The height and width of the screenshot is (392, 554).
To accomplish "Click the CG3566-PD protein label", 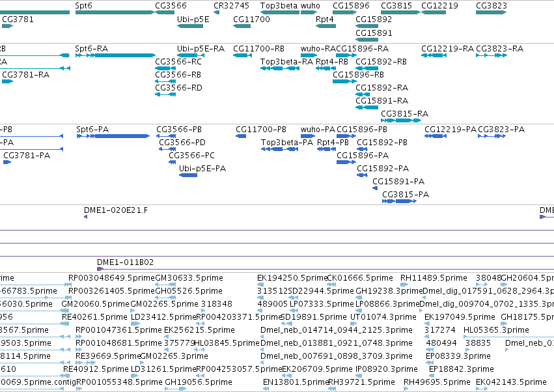I will [182, 143].
